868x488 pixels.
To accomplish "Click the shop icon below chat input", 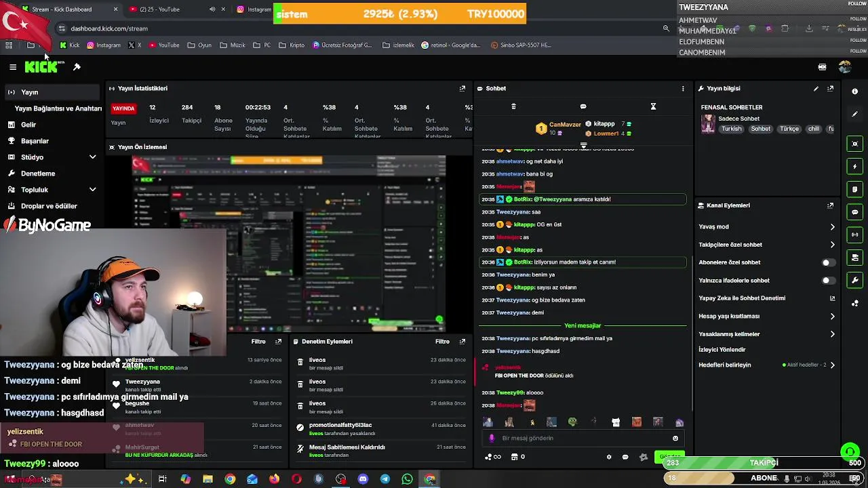I will (514, 457).
